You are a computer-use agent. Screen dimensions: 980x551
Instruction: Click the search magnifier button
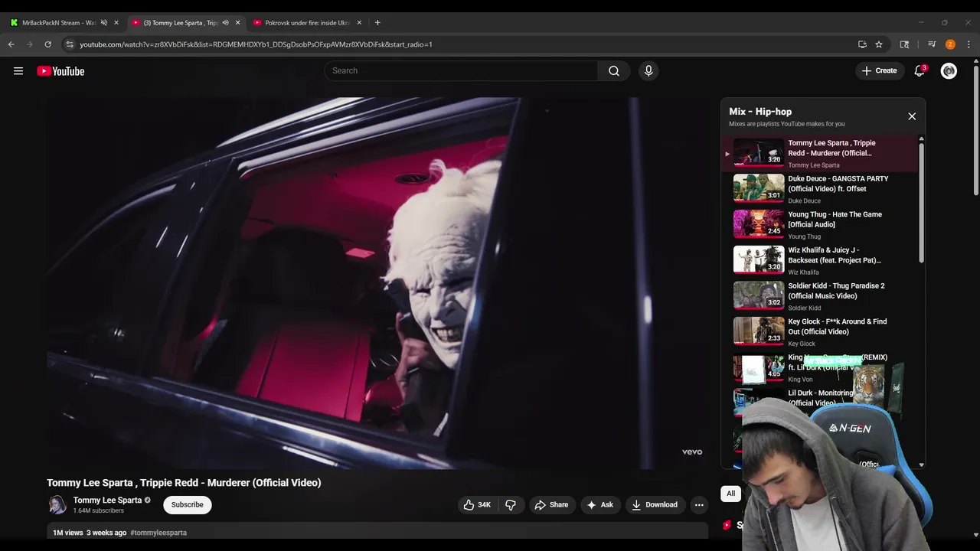[613, 70]
